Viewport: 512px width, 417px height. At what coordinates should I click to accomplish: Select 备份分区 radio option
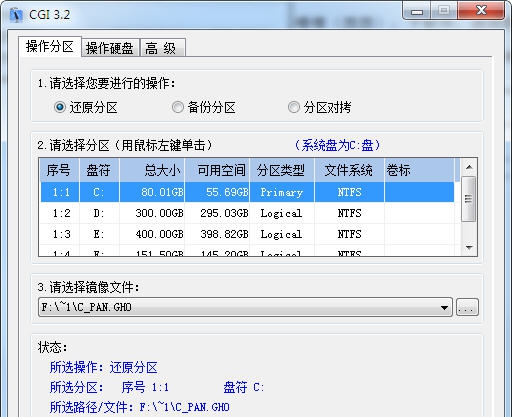pyautogui.click(x=203, y=107)
